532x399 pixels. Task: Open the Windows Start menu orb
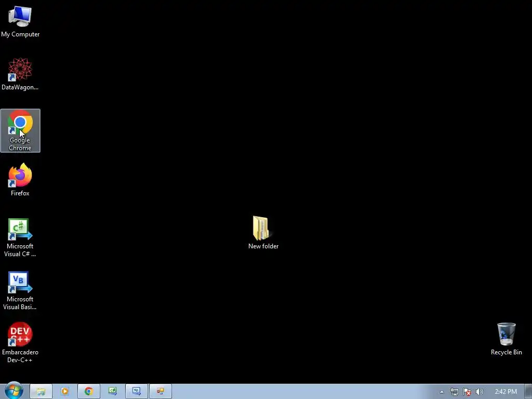click(14, 391)
